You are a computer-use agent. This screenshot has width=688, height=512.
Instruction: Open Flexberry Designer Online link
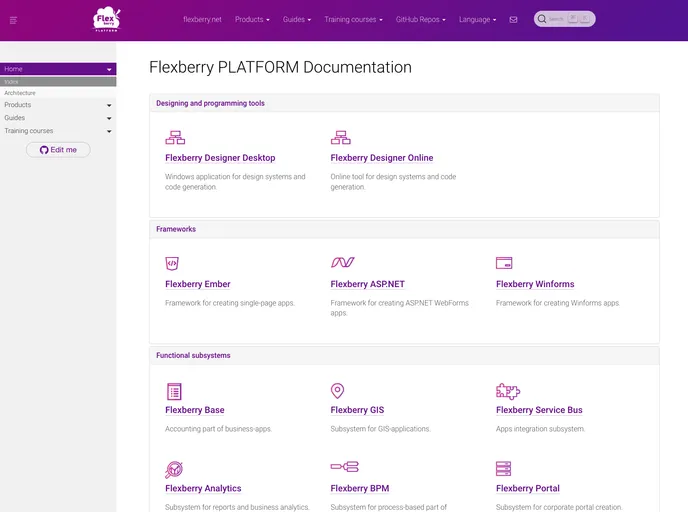[x=382, y=158]
